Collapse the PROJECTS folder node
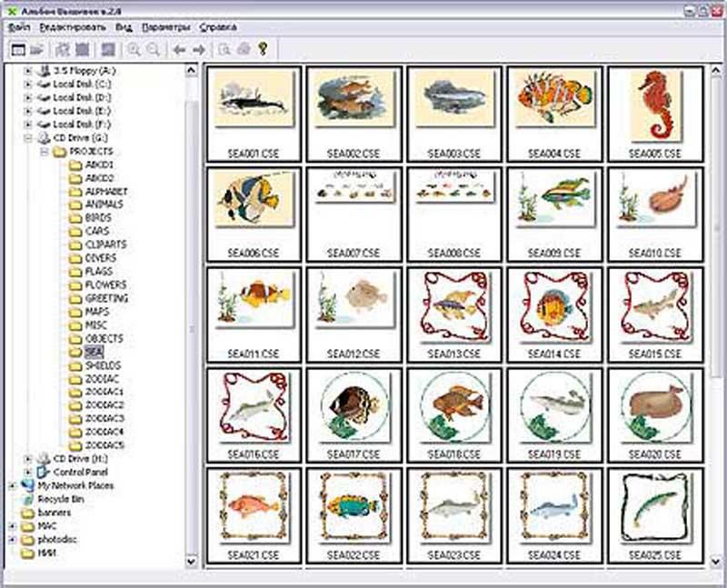Viewport: 727px width, 588px height. pos(43,151)
